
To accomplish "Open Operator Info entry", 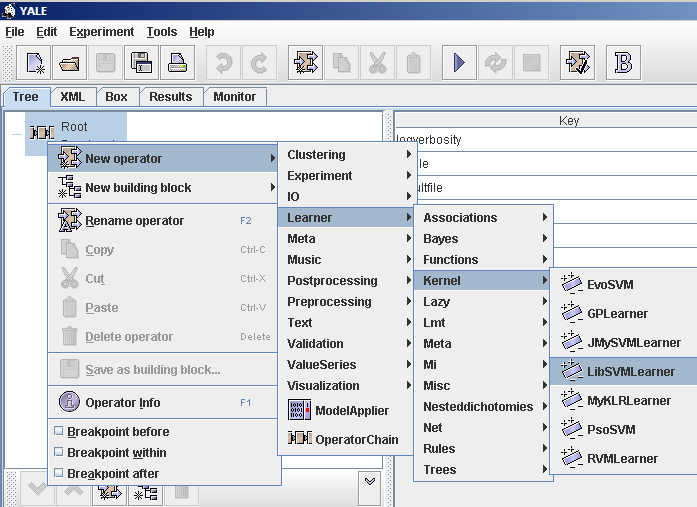I will point(163,403).
